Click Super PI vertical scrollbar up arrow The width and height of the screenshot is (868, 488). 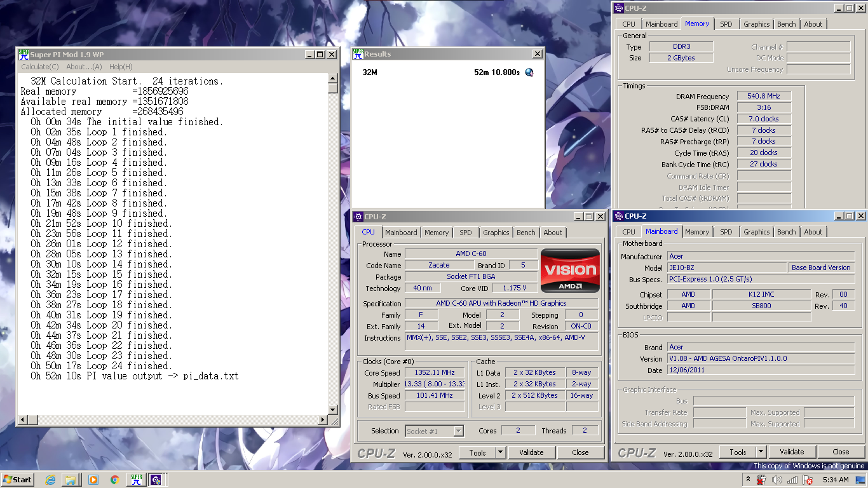(x=333, y=78)
